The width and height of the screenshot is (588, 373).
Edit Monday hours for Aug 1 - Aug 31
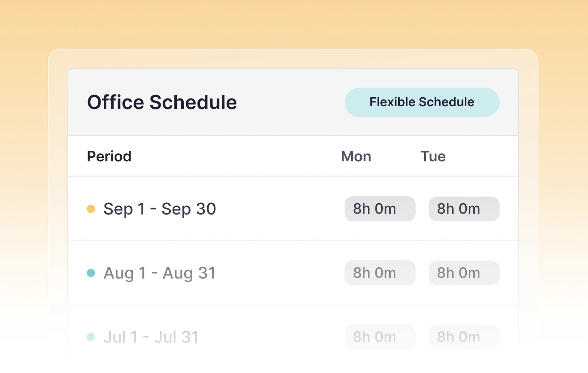tap(380, 273)
